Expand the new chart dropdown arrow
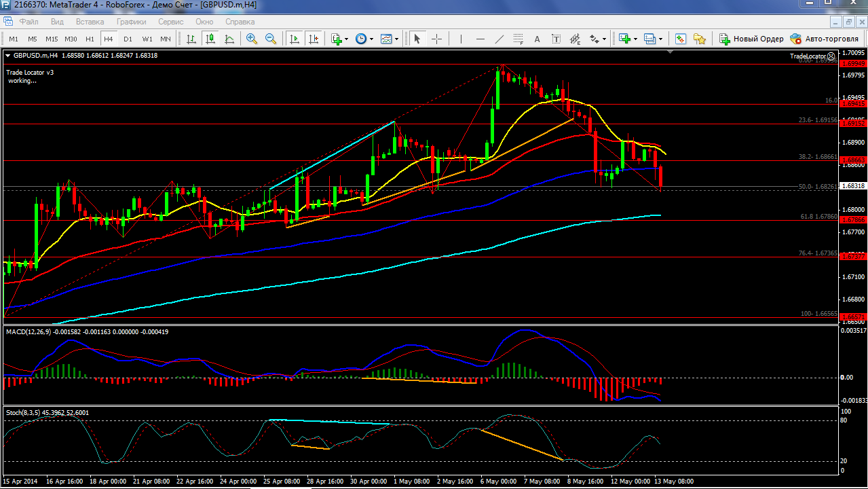Viewport: 868px width, 489px height. point(636,39)
